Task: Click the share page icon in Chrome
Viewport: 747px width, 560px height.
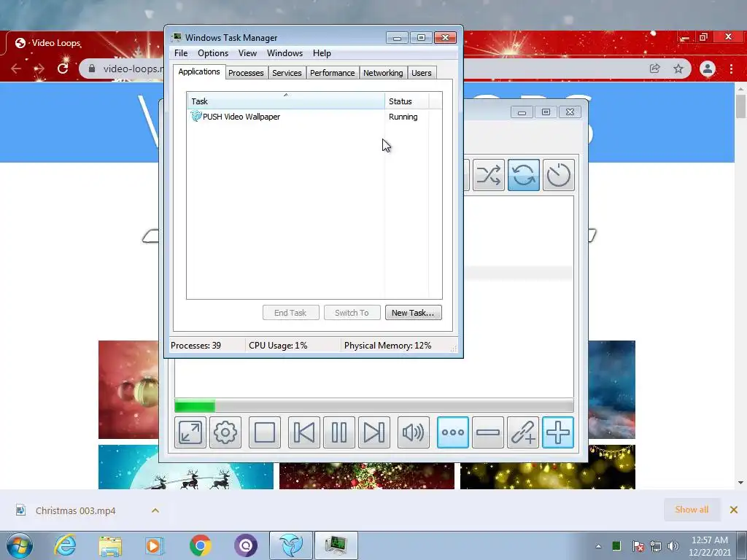Action: [655, 69]
